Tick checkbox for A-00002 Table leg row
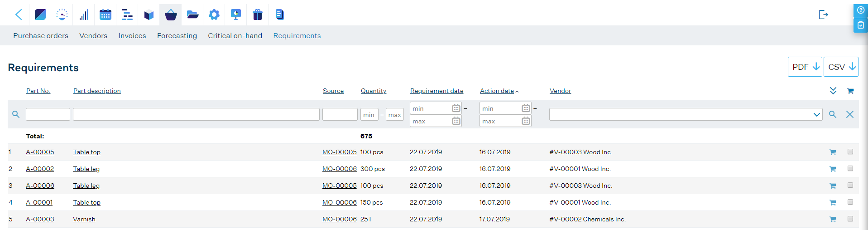The height and width of the screenshot is (230, 868). (850, 169)
